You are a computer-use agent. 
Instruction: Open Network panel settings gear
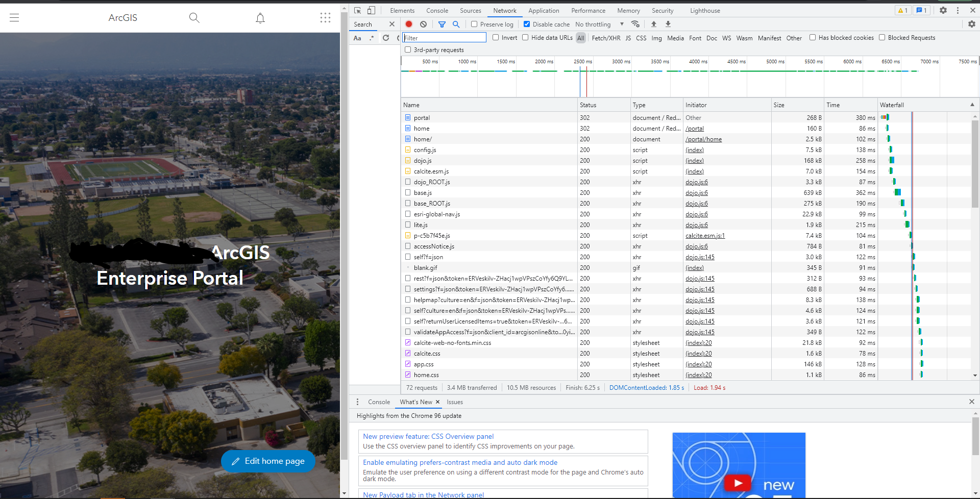(x=971, y=24)
